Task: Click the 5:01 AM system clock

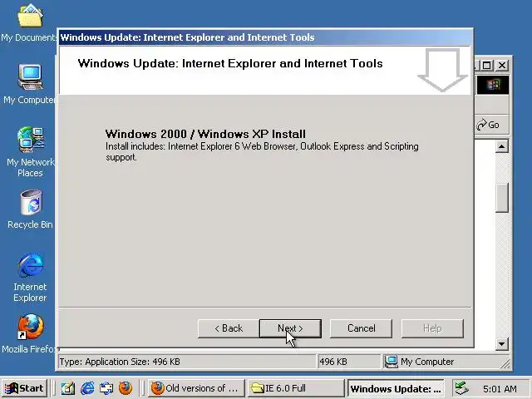Action: [500, 388]
